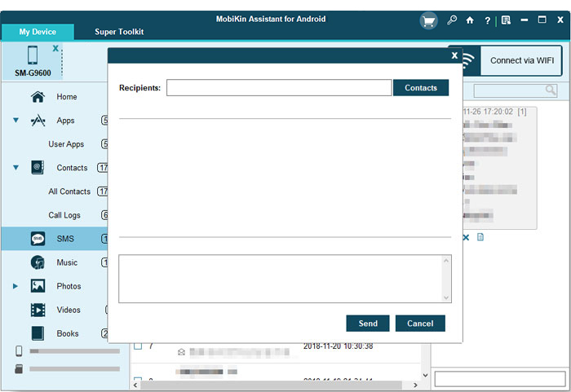This screenshot has height=392, width=571.
Task: Check the box for message row 7
Action: (x=138, y=346)
